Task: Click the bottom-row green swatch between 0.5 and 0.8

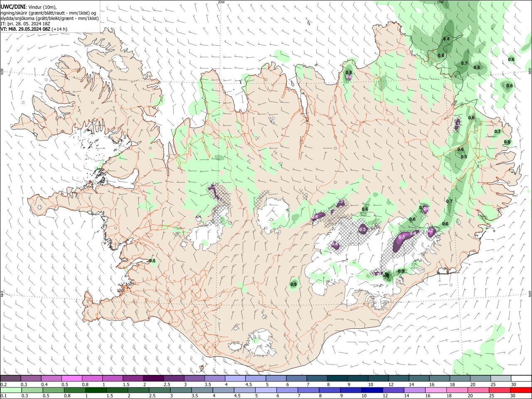Action: (x=53, y=390)
